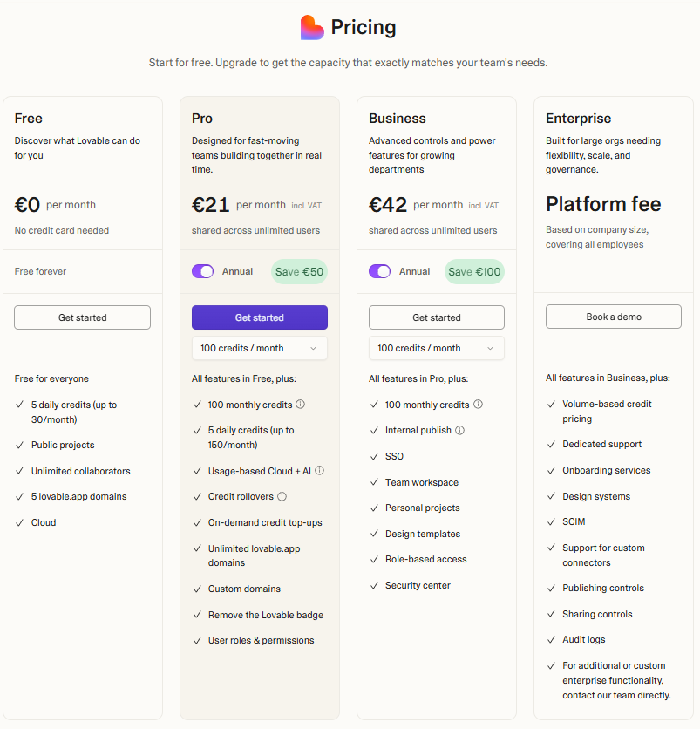
Task: Open Business plan credits per month dropdown
Action: [x=436, y=348]
